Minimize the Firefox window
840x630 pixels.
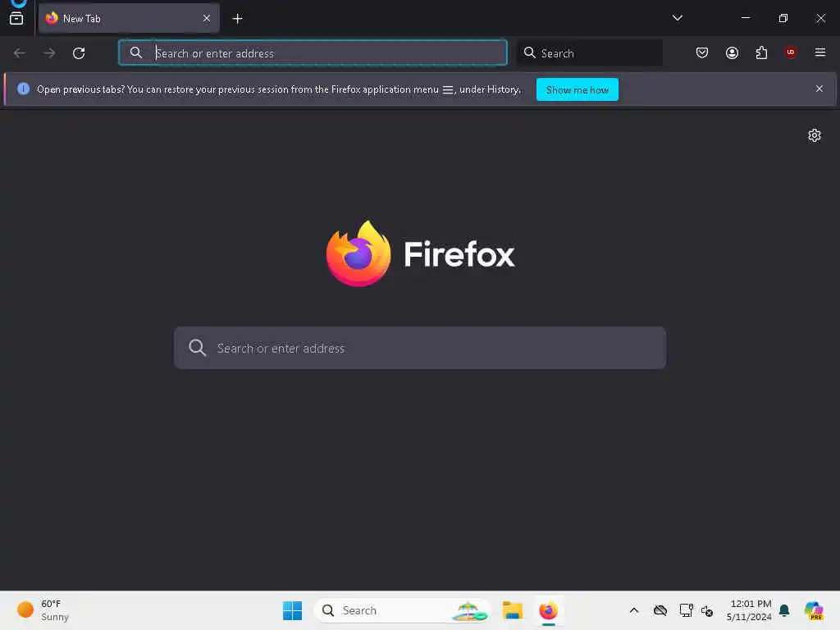(746, 18)
